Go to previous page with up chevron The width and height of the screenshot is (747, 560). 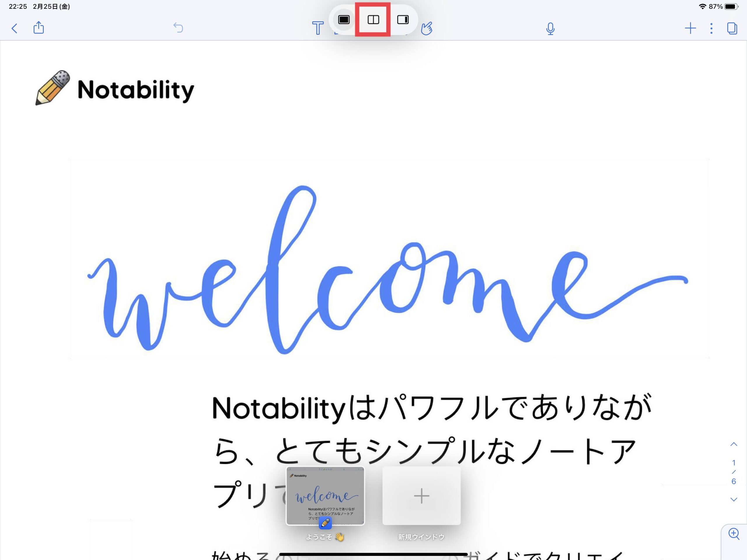(734, 444)
